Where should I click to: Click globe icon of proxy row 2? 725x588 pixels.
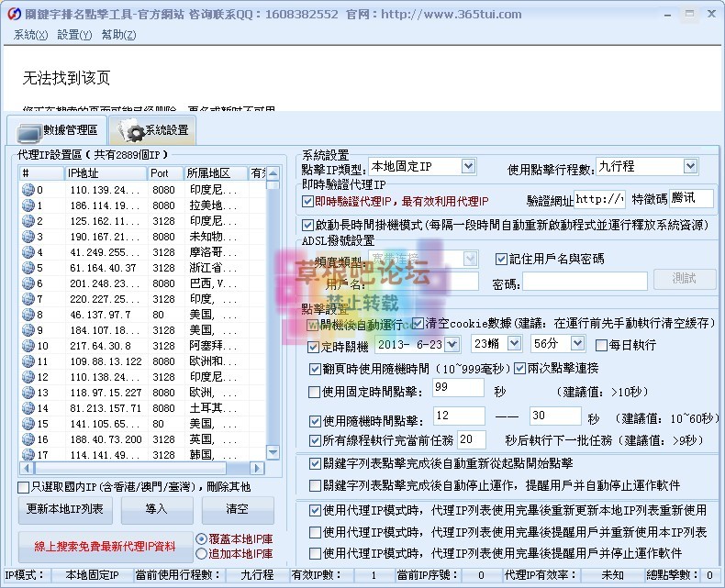tap(28, 221)
